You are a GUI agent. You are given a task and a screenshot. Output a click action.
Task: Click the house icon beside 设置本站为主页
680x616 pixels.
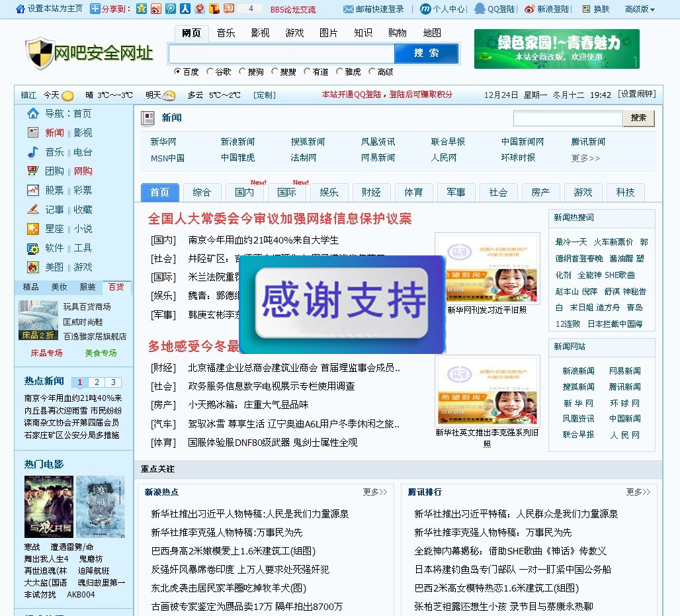(x=20, y=9)
